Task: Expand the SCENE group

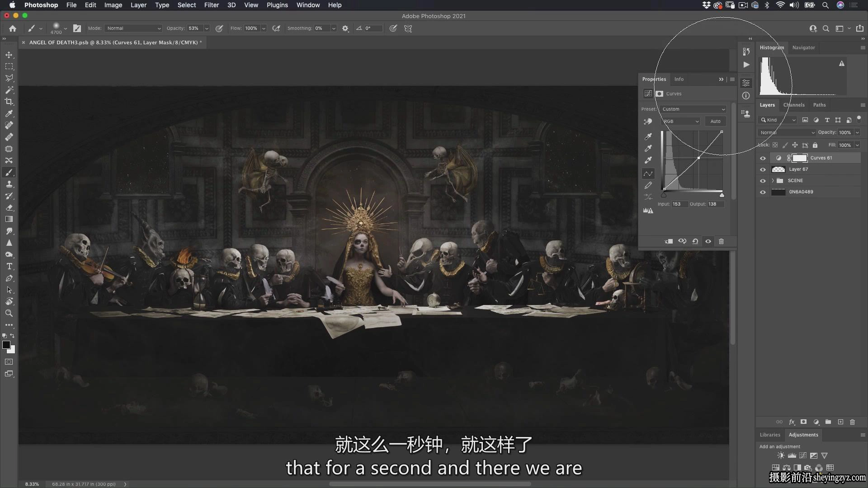Action: tap(773, 181)
